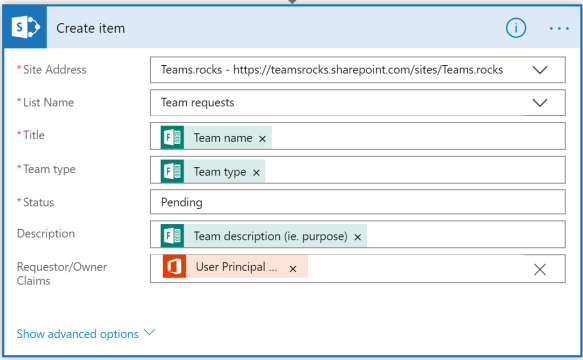Remove the Team description (ie. purpose) token
The height and width of the screenshot is (360, 583).
(x=358, y=237)
